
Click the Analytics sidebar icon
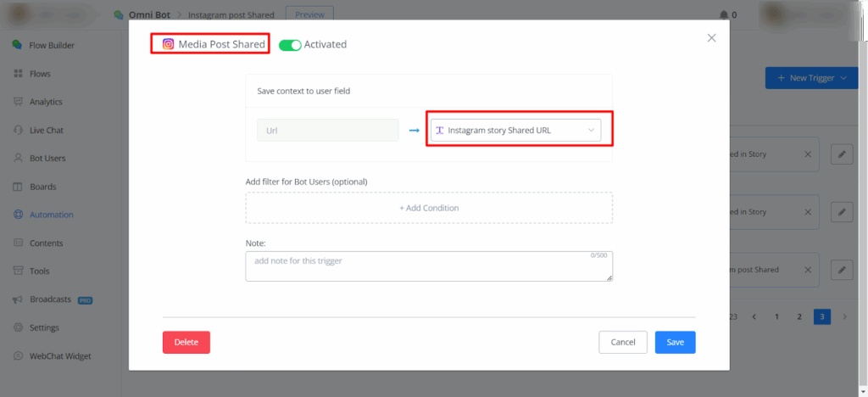point(18,102)
